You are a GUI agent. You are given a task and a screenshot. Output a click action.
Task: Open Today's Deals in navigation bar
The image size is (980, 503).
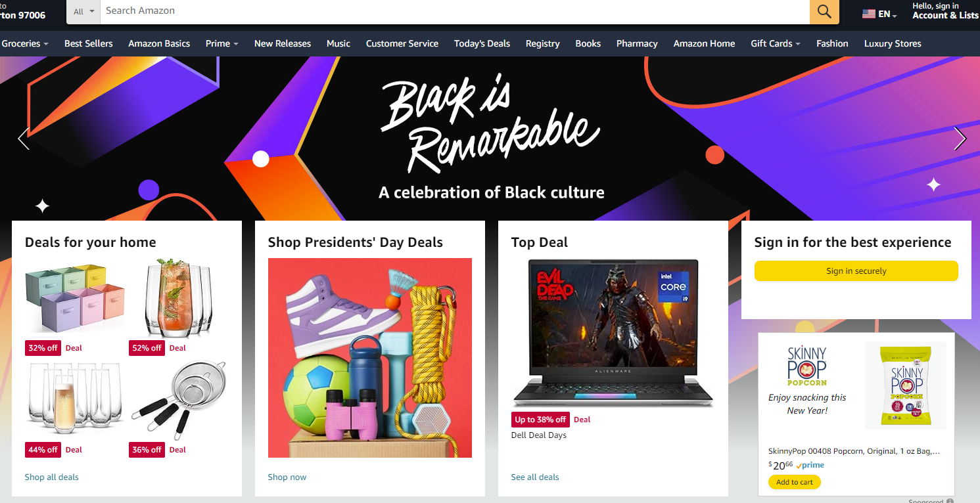(482, 43)
